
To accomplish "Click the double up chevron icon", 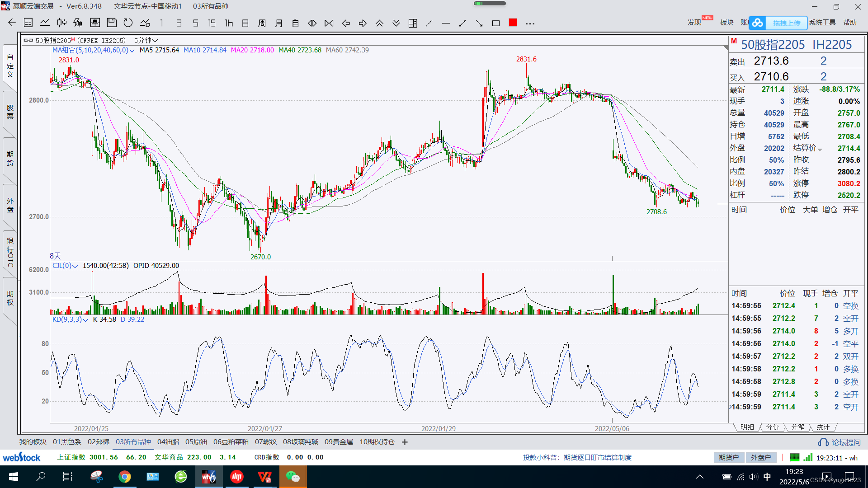I will pos(379,23).
